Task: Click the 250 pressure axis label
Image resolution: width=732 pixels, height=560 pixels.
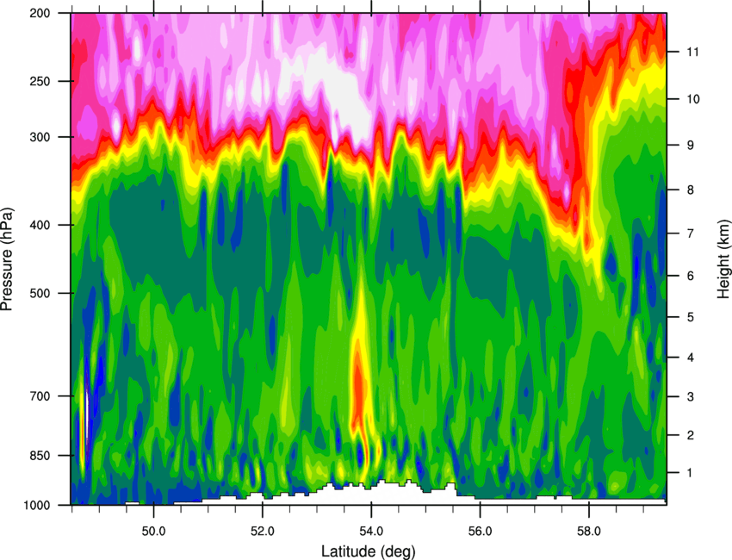Action: pyautogui.click(x=40, y=81)
